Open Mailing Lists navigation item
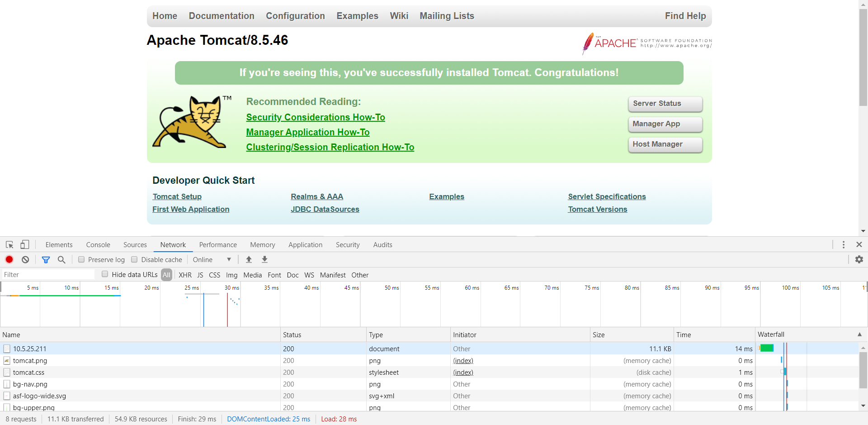Screen dimensions: 868x425 (x=447, y=16)
